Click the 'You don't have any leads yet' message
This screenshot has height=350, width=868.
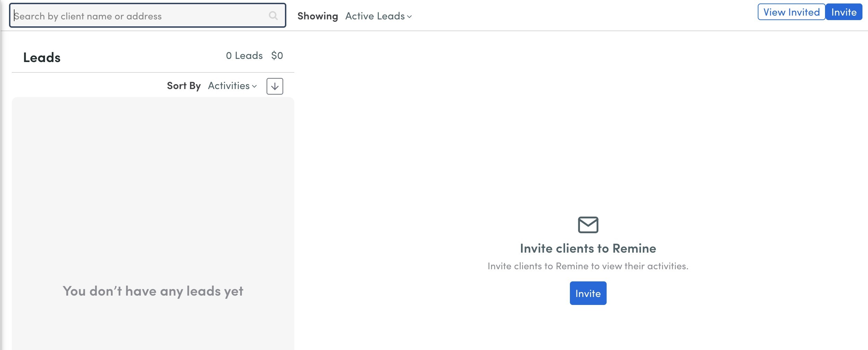point(153,291)
